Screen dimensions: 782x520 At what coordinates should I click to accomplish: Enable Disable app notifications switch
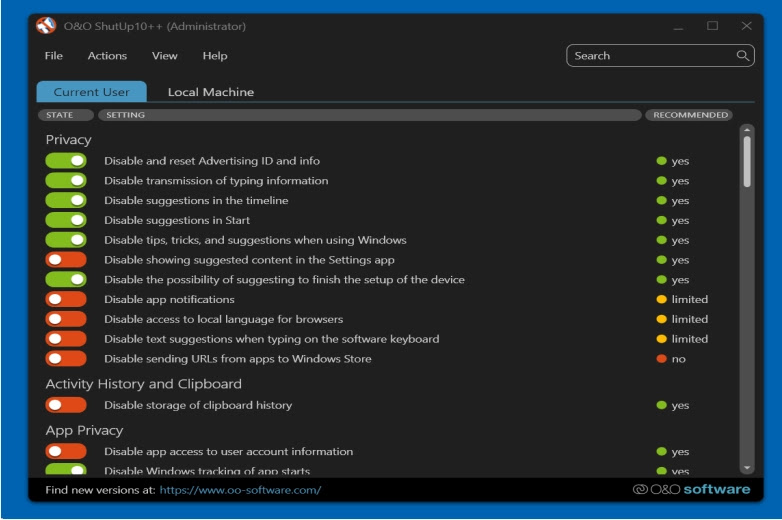coord(66,299)
